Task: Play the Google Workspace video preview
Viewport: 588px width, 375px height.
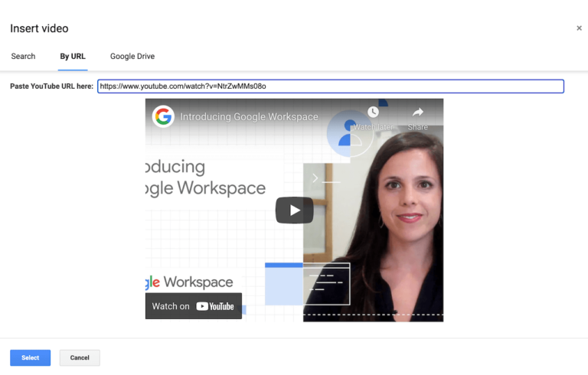Action: (294, 210)
